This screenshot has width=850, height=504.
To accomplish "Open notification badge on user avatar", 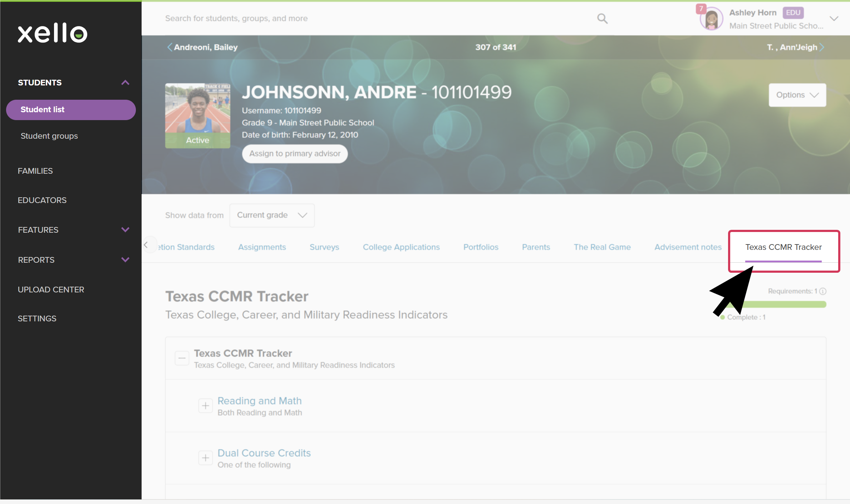I will [701, 9].
